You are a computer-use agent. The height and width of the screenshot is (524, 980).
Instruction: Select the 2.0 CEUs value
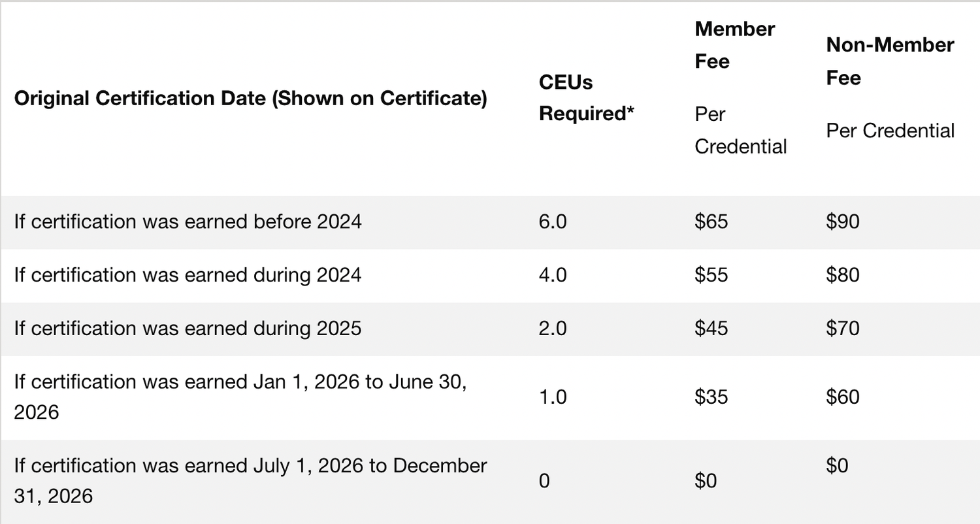(553, 328)
